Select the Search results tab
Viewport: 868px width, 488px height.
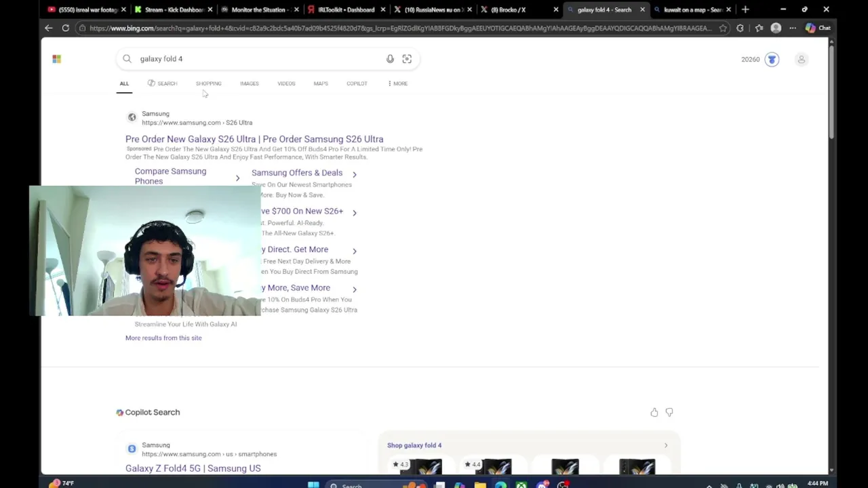pyautogui.click(x=162, y=83)
